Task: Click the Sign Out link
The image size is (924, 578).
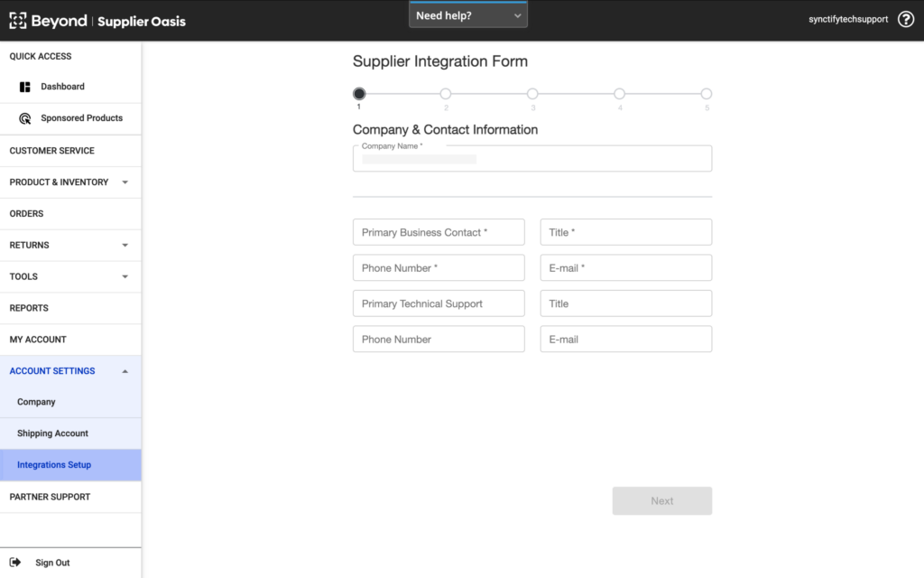Action: coord(52,563)
